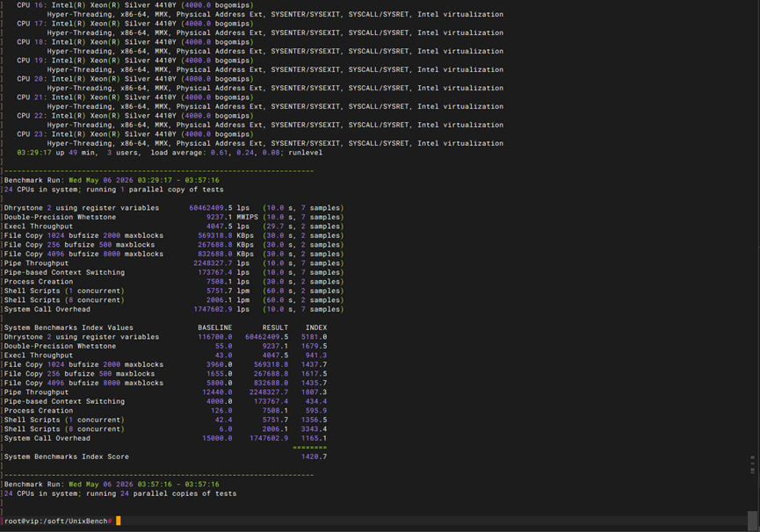Viewport: 760px width, 532px height.
Task: Click the Whetstone index value 1679.5
Action: [314, 346]
